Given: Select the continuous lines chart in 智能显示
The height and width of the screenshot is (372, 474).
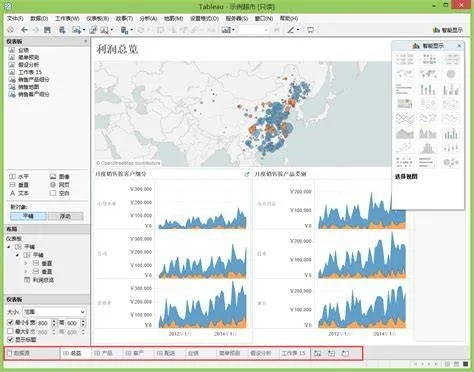Looking at the screenshot, I should tap(405, 118).
